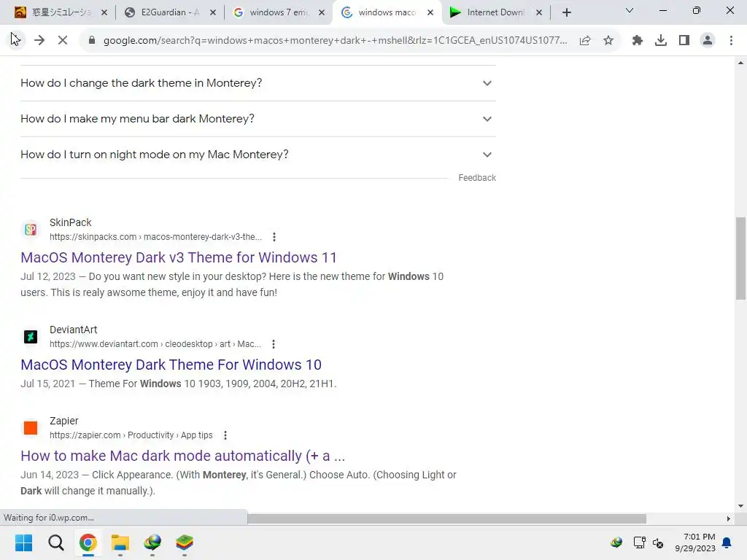The width and height of the screenshot is (747, 560).
Task: Open DeviantArt result options three dots
Action: [274, 344]
